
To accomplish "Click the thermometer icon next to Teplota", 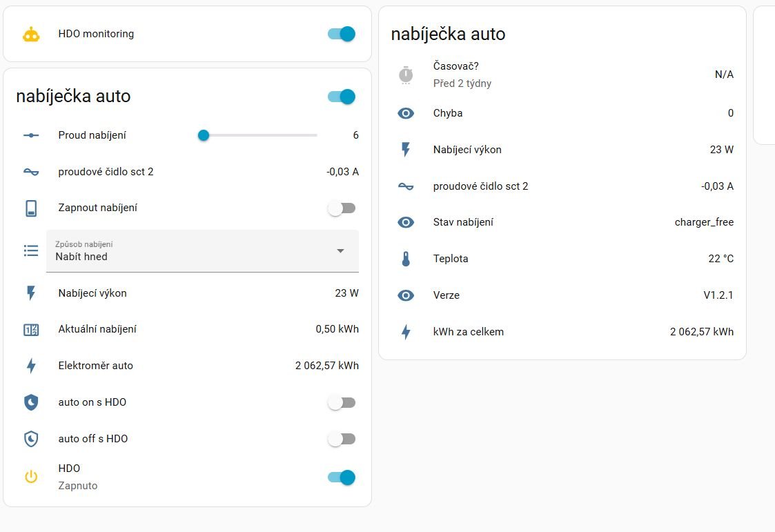I will (406, 259).
